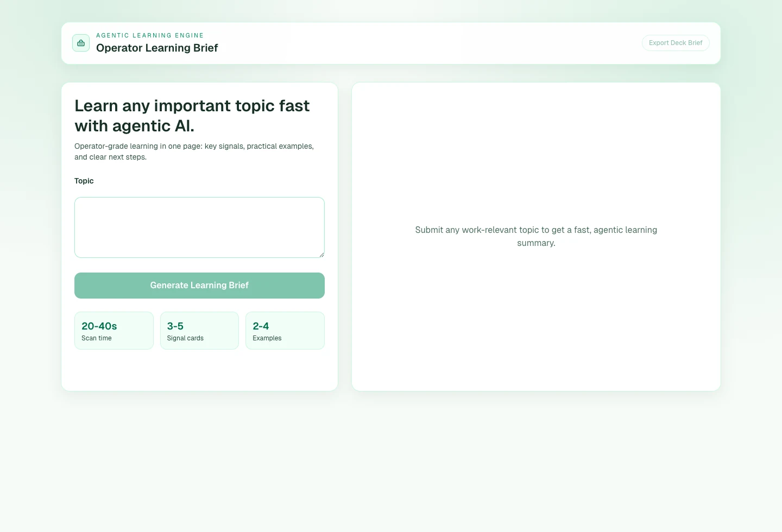Click the 'Operator-grade learning in one page' description

click(x=194, y=151)
